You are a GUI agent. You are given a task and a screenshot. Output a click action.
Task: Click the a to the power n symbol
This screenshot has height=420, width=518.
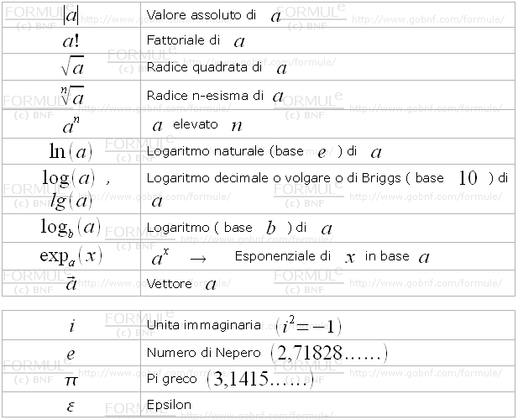pyautogui.click(x=71, y=125)
